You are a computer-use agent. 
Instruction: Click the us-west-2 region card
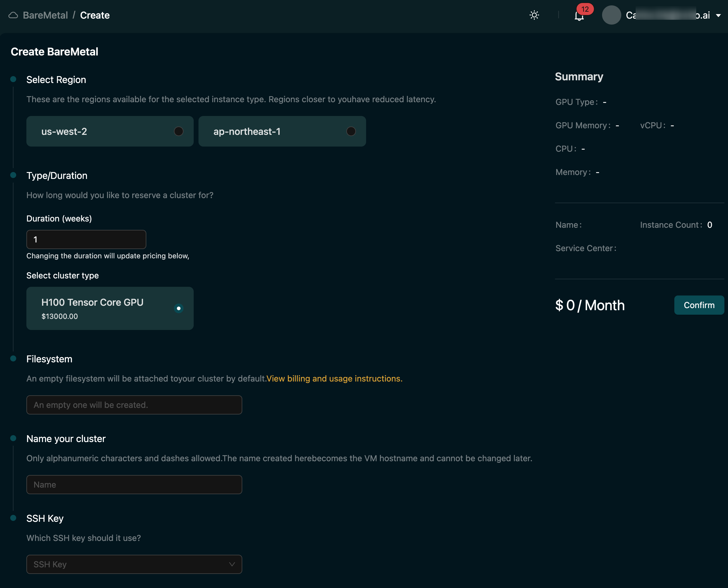click(102, 131)
